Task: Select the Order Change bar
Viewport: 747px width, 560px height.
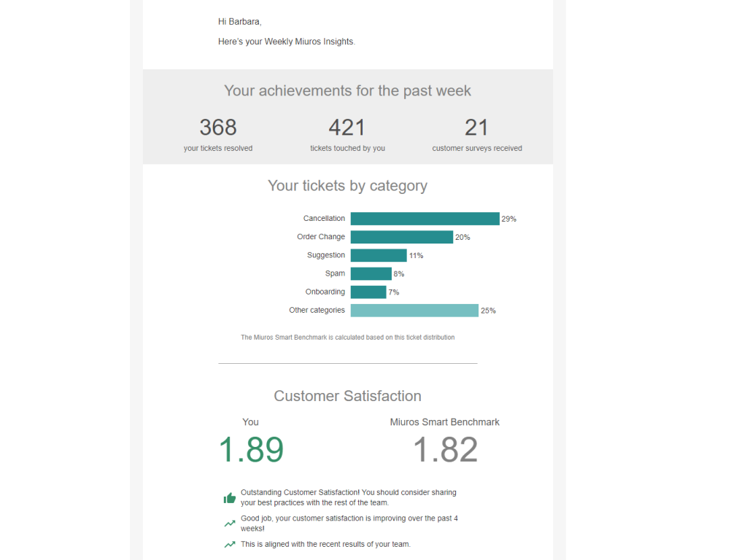Action: 401,237
